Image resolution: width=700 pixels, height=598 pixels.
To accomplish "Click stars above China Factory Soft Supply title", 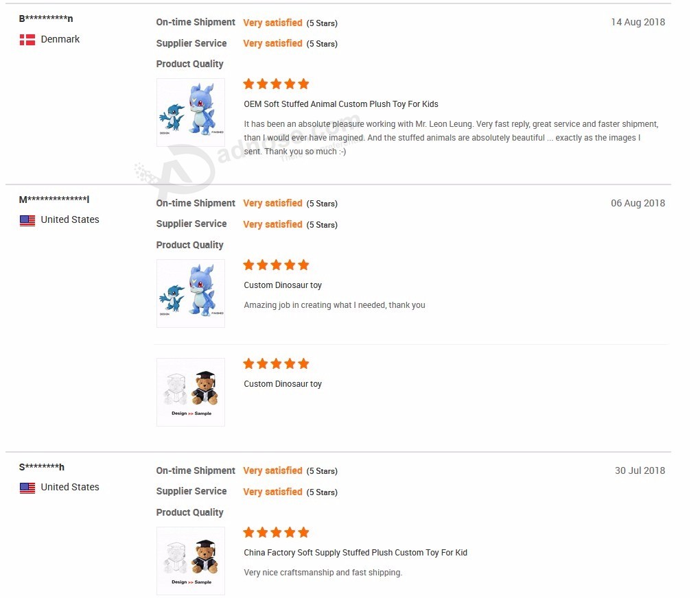I will (x=276, y=532).
